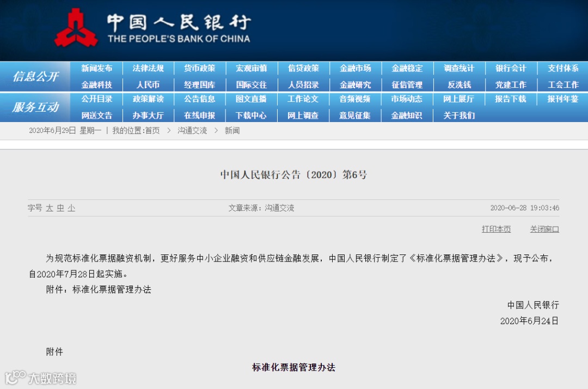The width and height of the screenshot is (588, 389).
Task: Open 宏观审慎 menu item
Action: [252, 68]
